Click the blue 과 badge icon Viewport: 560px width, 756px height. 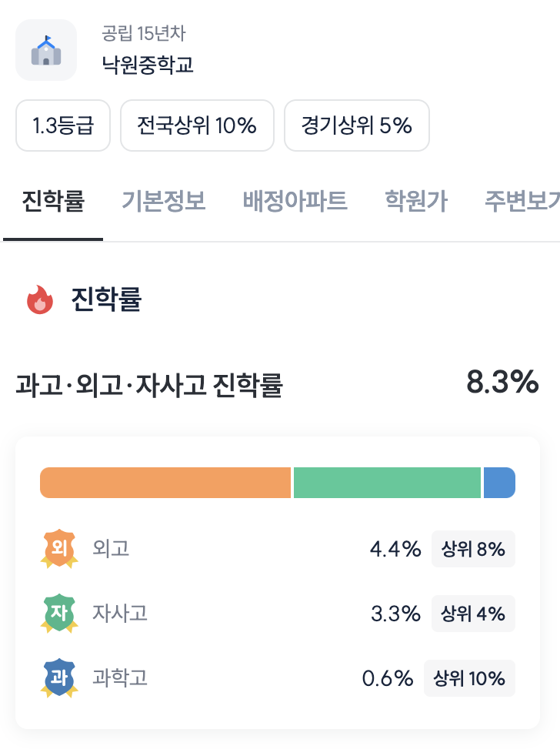[59, 678]
